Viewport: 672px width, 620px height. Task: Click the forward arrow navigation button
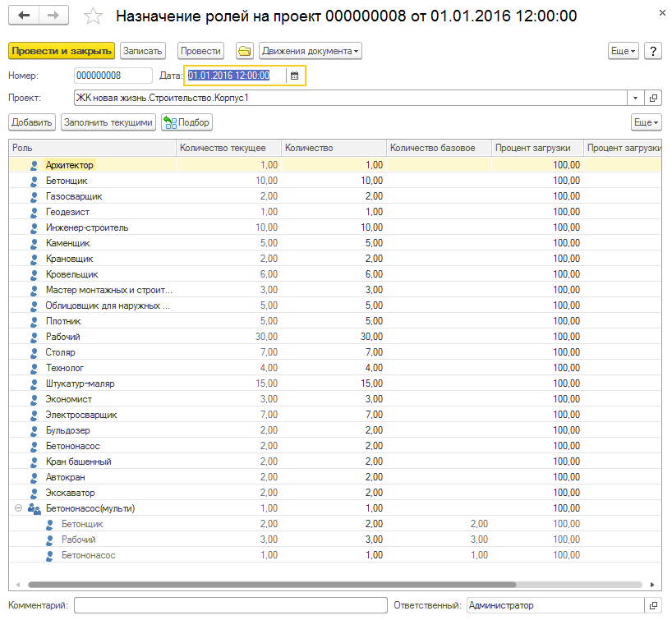pyautogui.click(x=53, y=16)
